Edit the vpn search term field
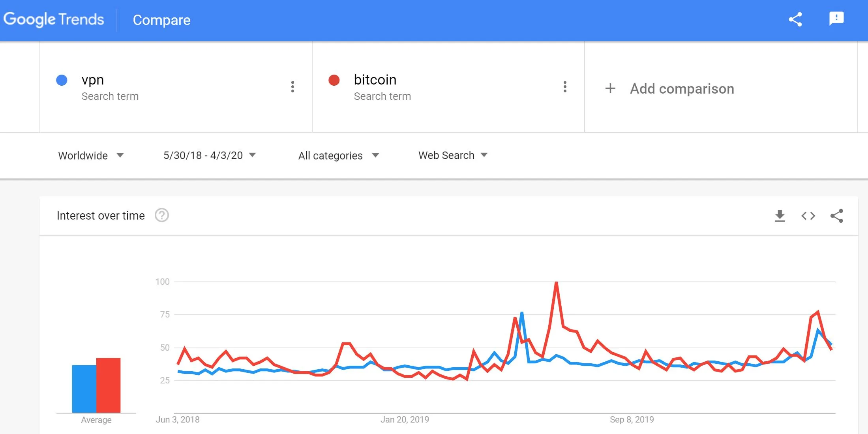Viewport: 868px width, 434px height. 93,80
